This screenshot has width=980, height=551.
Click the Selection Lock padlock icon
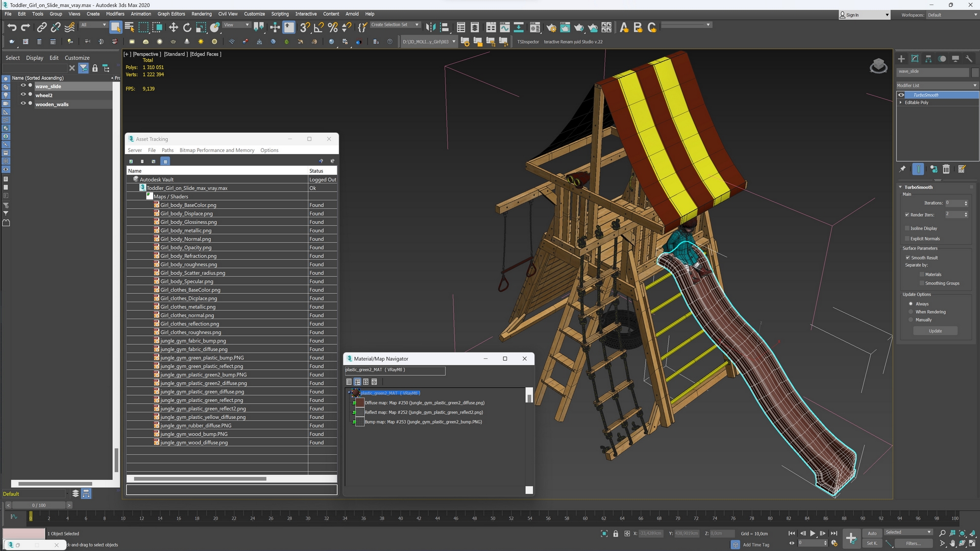pyautogui.click(x=616, y=534)
